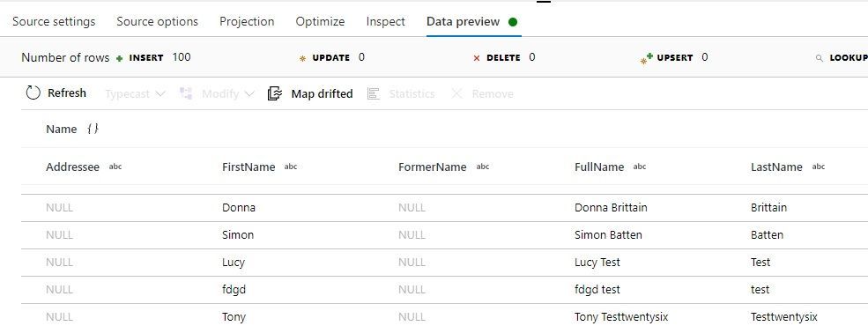The width and height of the screenshot is (868, 326).
Task: Go to the Optimize tab
Action: point(320,21)
